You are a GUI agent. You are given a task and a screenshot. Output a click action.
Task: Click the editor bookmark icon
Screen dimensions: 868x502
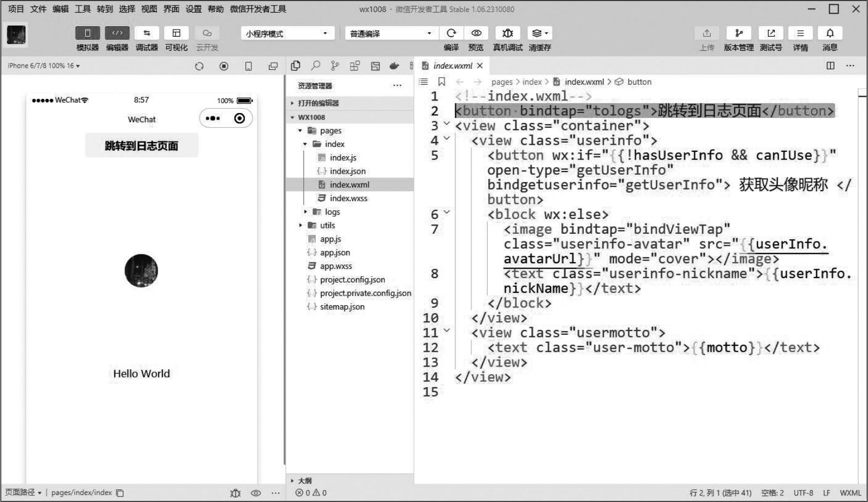click(x=442, y=81)
